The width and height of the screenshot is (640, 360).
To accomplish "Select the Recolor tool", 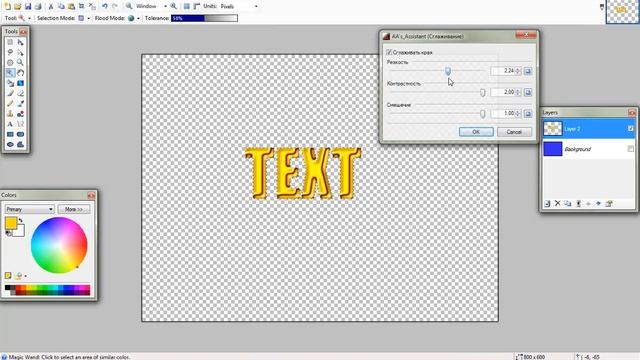I will tap(20, 113).
